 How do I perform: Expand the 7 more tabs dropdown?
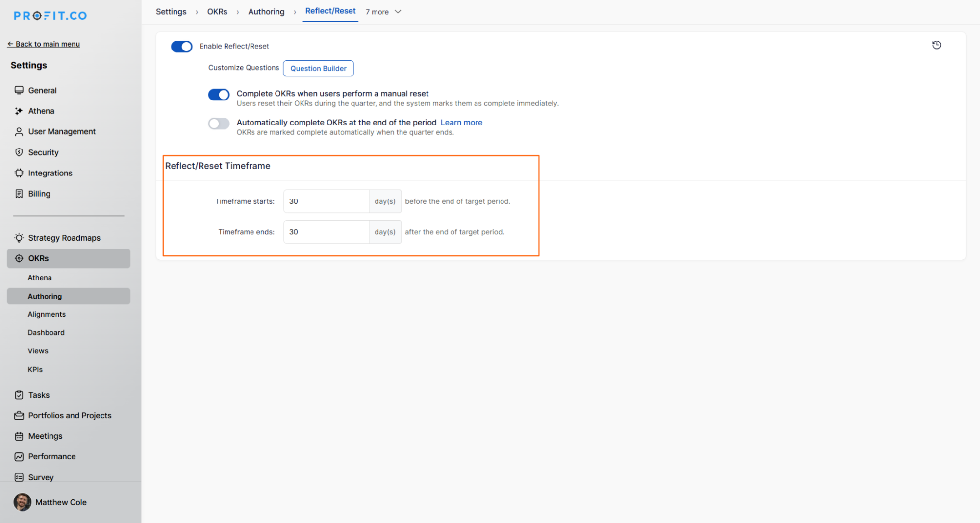coord(383,12)
